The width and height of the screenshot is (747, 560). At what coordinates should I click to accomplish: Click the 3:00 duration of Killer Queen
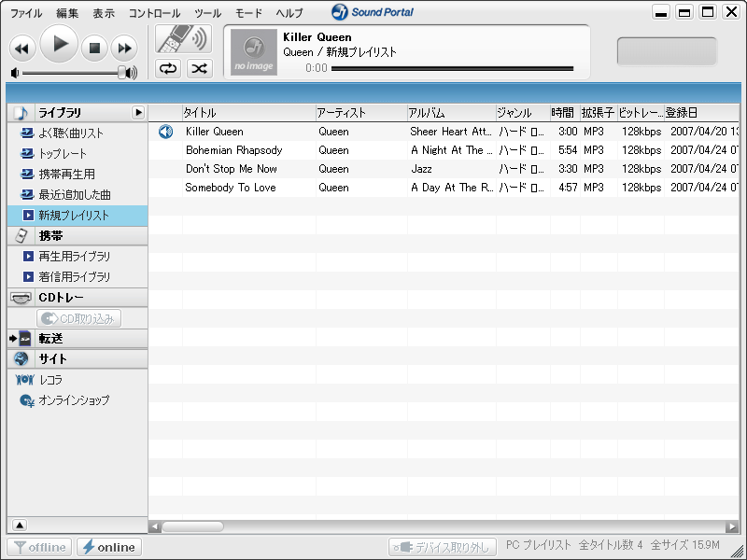[x=568, y=132]
